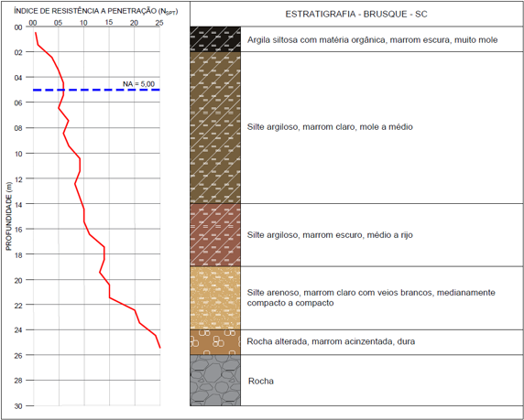
Task: Select the 'PROFUNDIDADE (m)' axis label
Action: pyautogui.click(x=8, y=216)
